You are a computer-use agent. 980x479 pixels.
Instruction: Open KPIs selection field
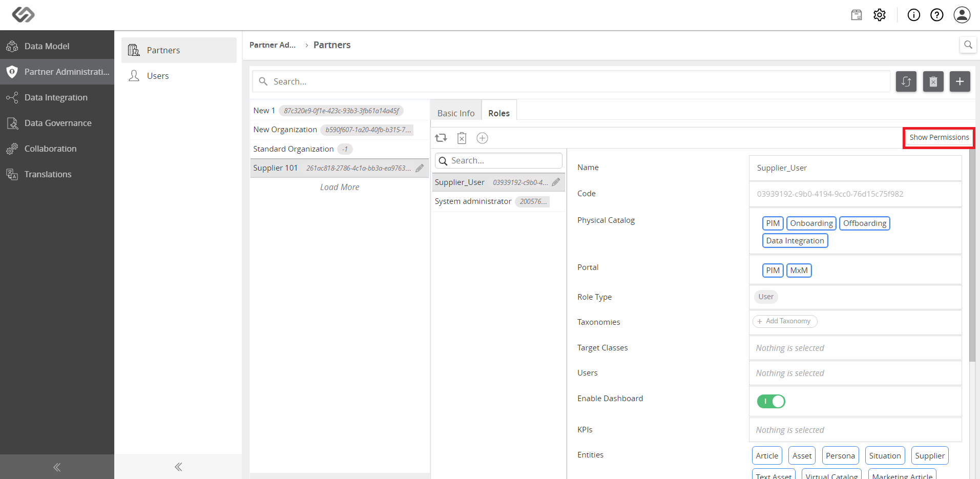click(855, 430)
